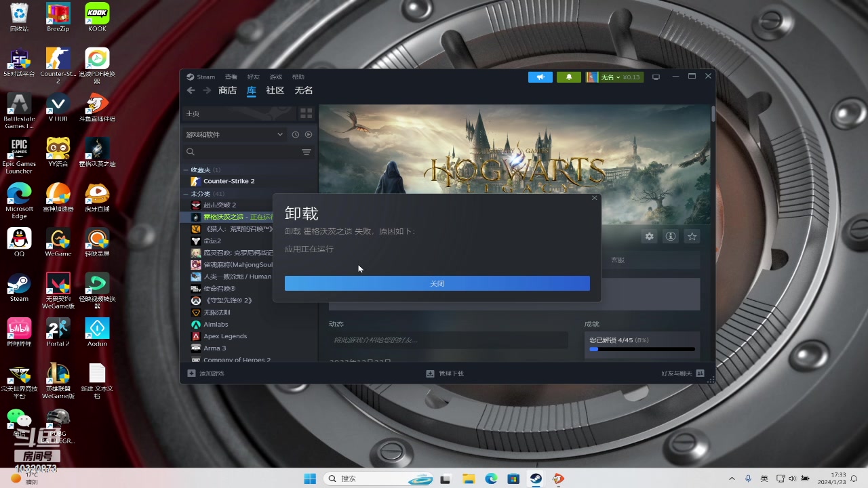Click the taskbar 搜索 search box
The height and width of the screenshot is (488, 868).
click(x=380, y=479)
